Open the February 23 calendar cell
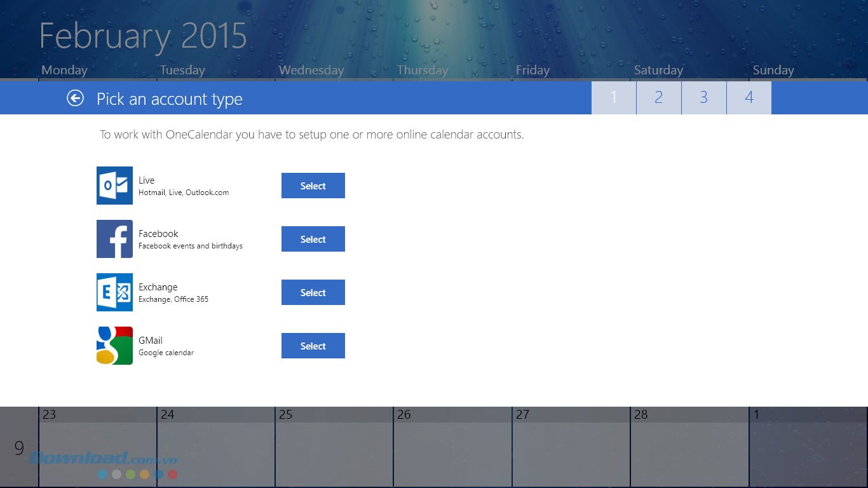Screen dimensions: 868x488 click(98, 448)
